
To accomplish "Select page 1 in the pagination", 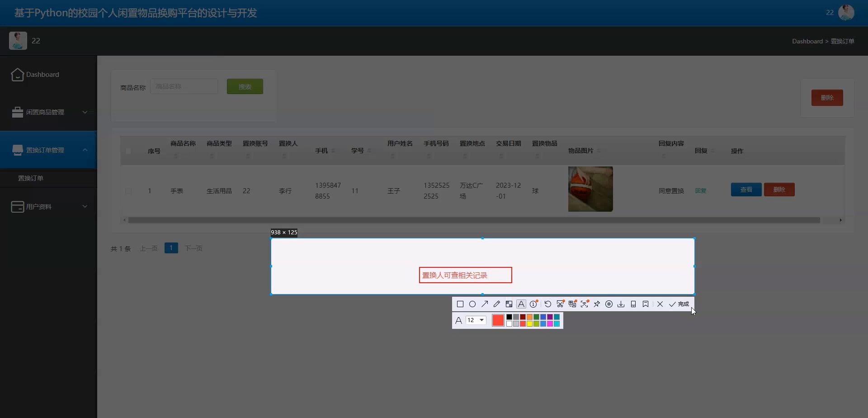I will pyautogui.click(x=171, y=248).
